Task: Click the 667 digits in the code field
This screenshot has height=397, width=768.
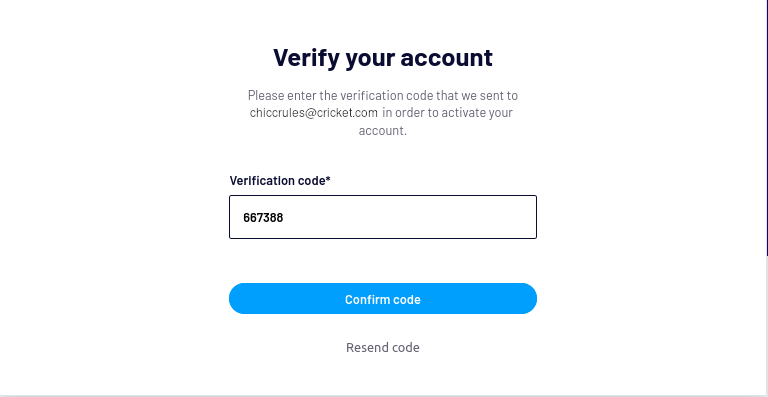Action: (253, 218)
